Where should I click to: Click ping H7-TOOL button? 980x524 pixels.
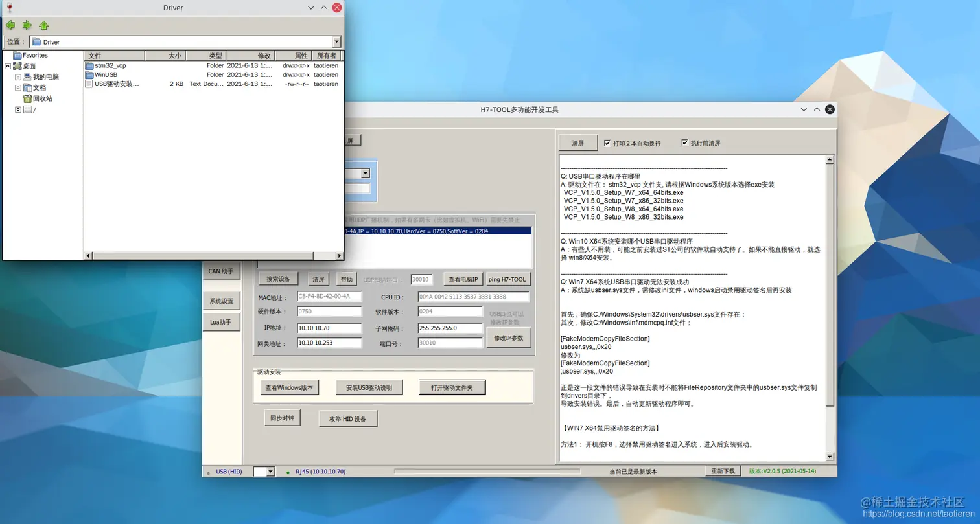(509, 279)
